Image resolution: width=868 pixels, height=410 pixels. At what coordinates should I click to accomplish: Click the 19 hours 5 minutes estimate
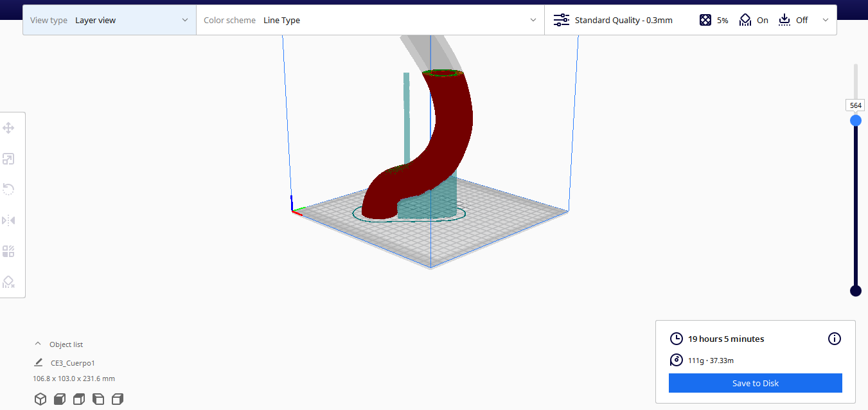click(726, 339)
